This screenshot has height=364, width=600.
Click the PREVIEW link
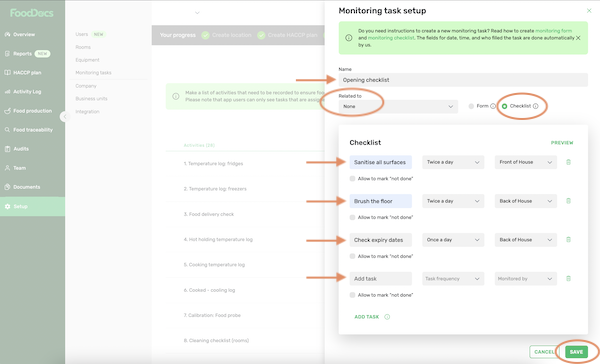click(x=562, y=143)
